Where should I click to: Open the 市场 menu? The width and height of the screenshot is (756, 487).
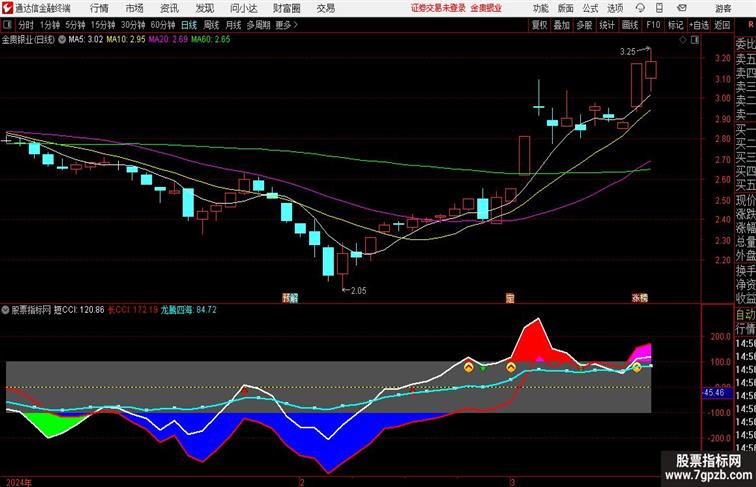click(x=135, y=8)
